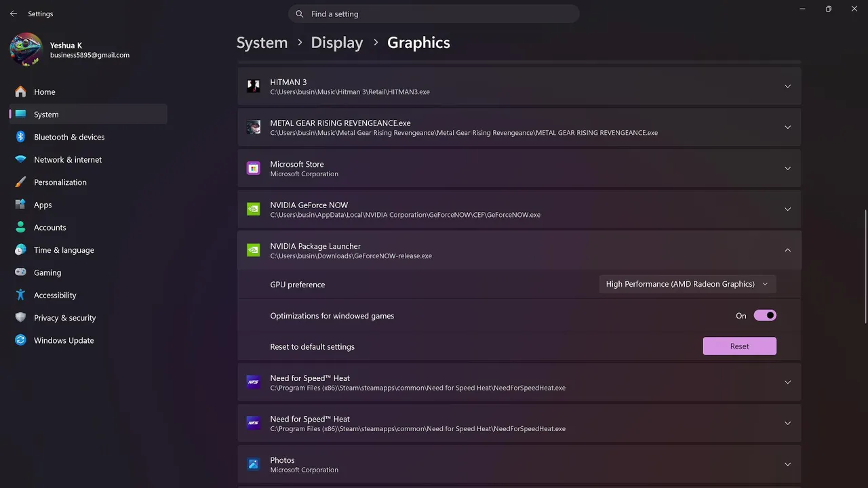The width and height of the screenshot is (868, 488).
Task: Click the Privacy shield icon
Action: 20,318
